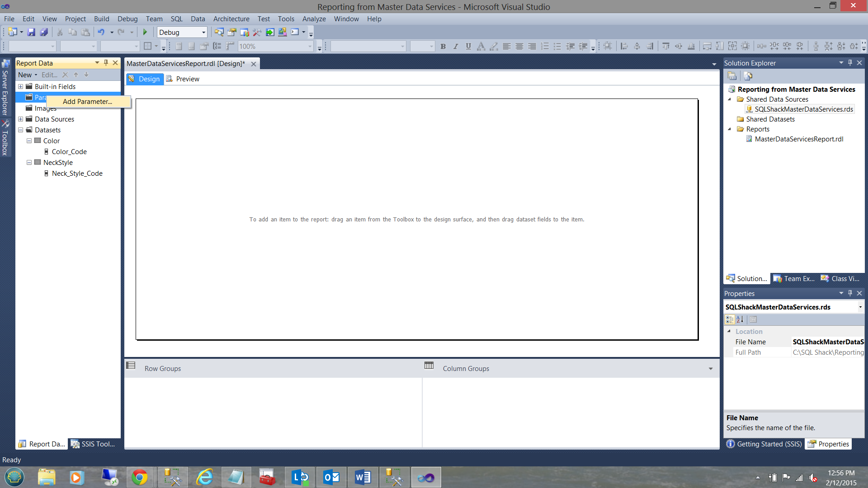Click the Alphabetical sort icon in Properties
This screenshot has width=868, height=488.
point(740,319)
